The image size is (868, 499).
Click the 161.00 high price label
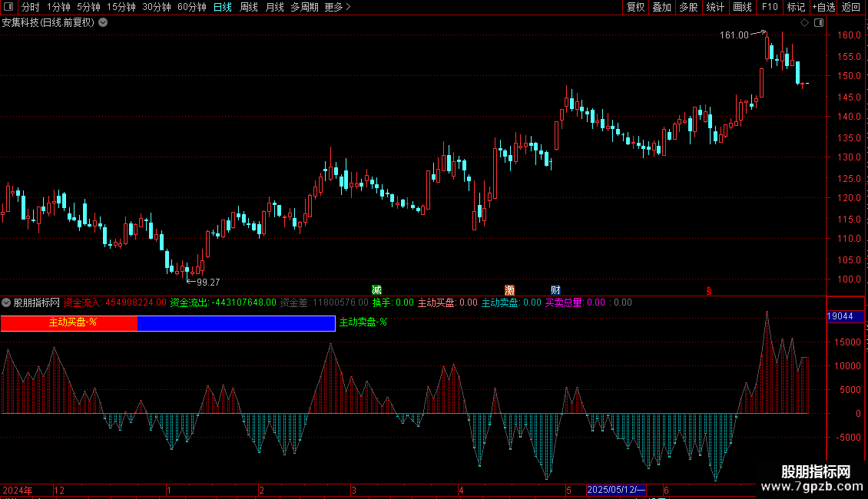(734, 35)
